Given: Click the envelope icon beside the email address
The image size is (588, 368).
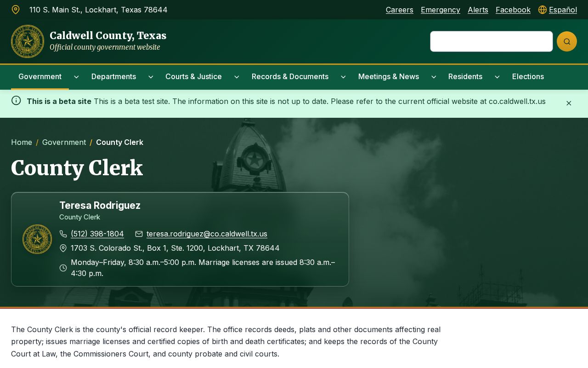Looking at the screenshot, I should click(x=139, y=234).
